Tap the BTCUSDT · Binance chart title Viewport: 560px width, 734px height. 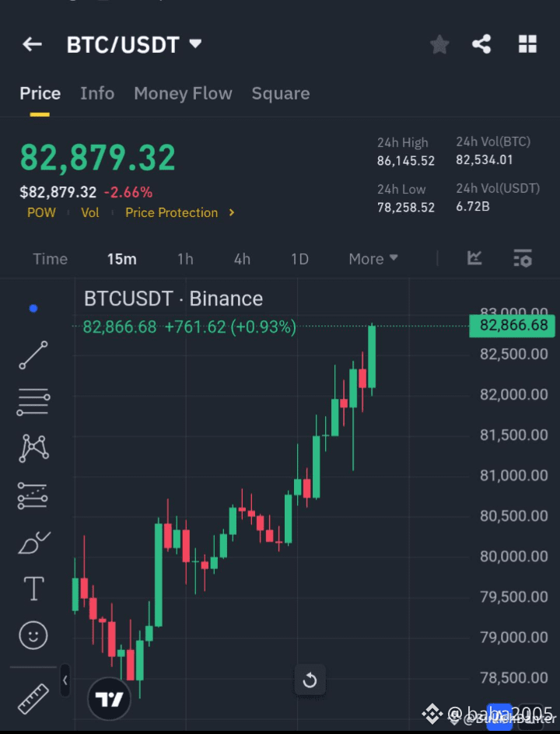(173, 299)
